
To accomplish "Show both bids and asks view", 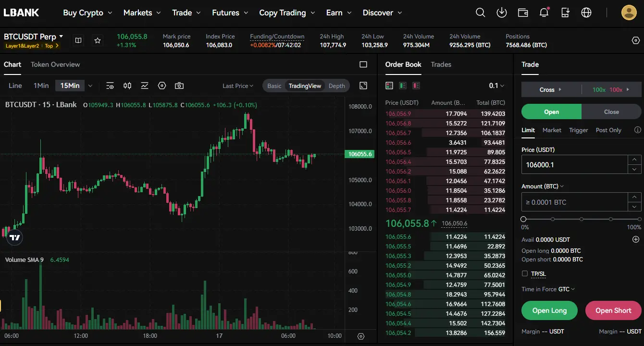I will pyautogui.click(x=389, y=86).
